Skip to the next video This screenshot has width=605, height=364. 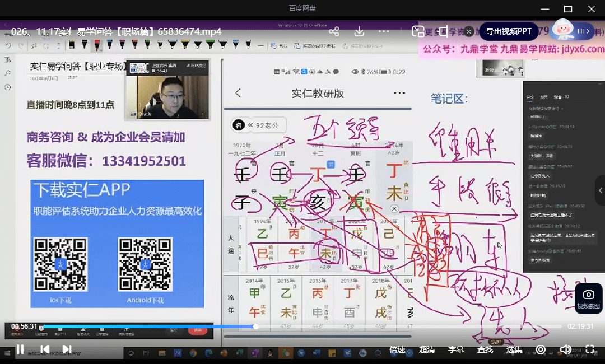click(x=67, y=349)
